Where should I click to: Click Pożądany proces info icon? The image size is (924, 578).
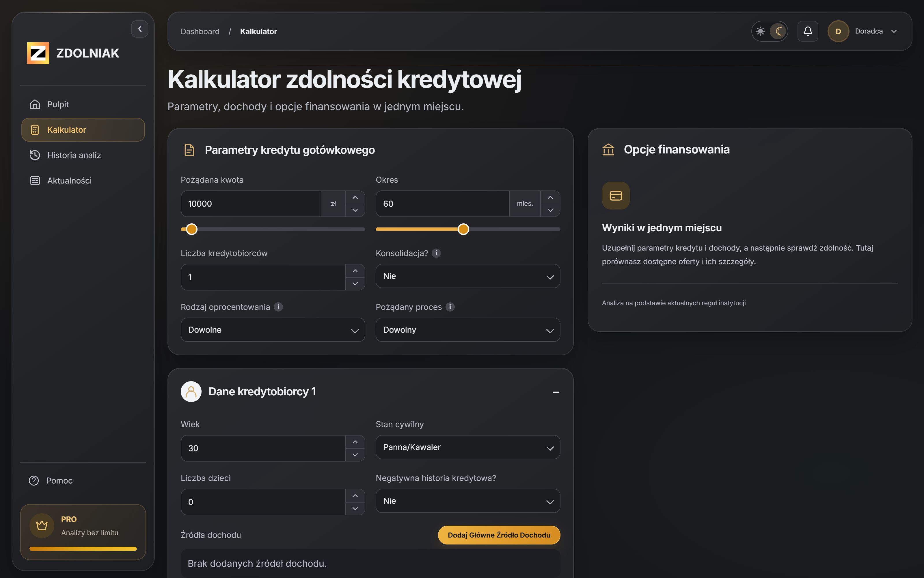click(x=450, y=307)
